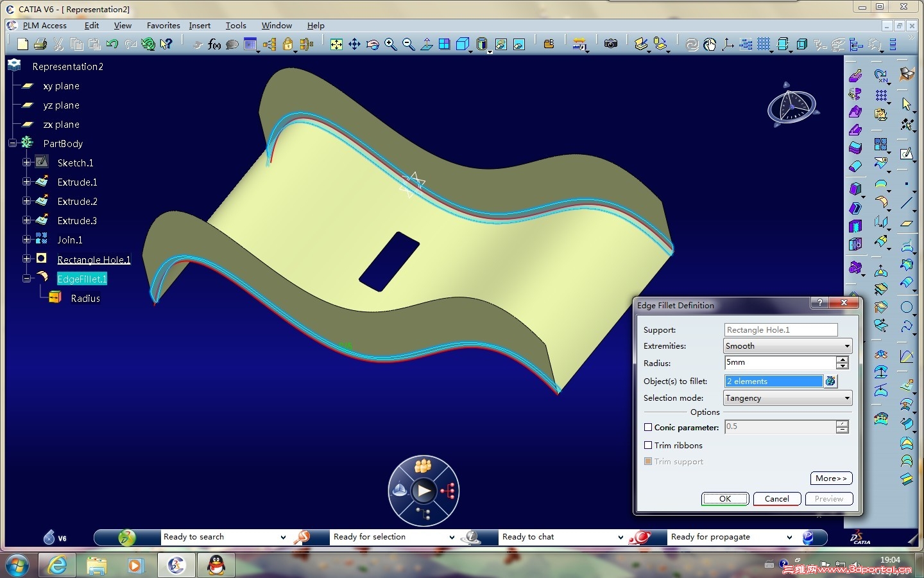Click OK in Edge Fillet Definition
924x578 pixels.
click(x=725, y=499)
